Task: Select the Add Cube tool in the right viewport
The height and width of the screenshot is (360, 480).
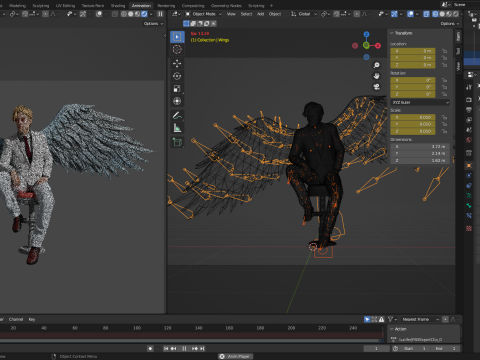Action: 177,142
